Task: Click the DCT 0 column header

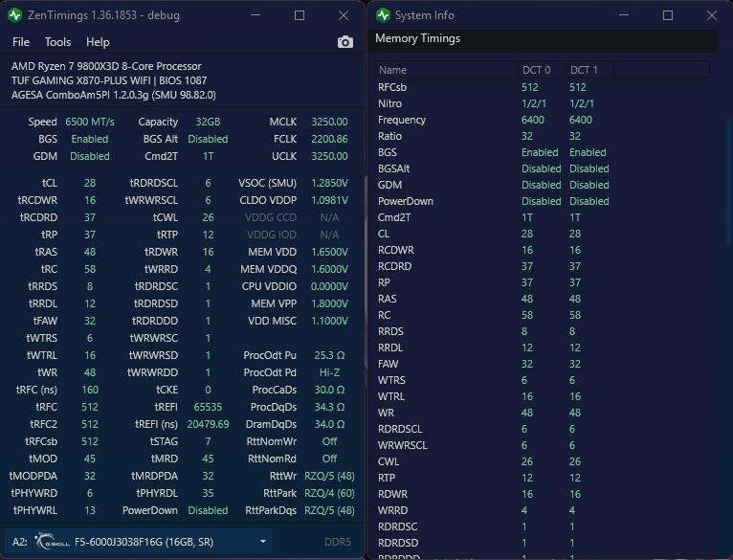Action: point(542,70)
